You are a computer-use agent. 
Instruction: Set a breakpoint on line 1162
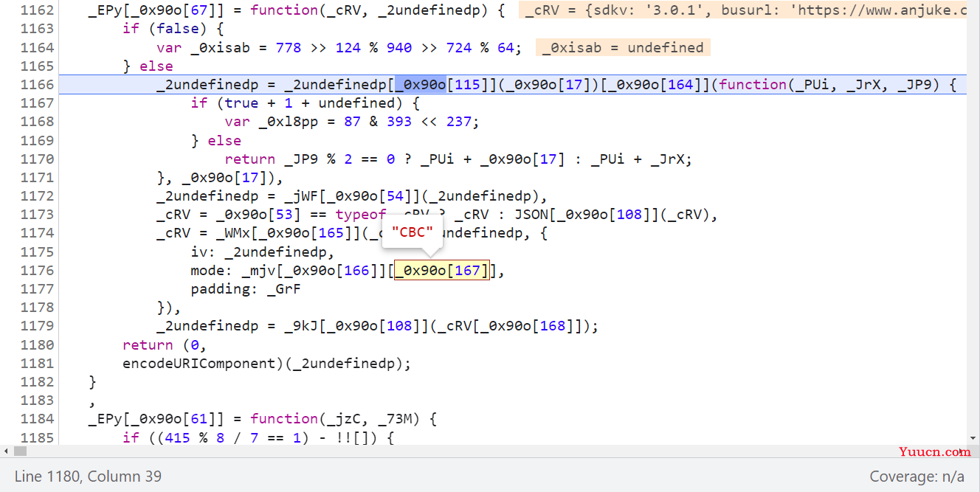(37, 10)
